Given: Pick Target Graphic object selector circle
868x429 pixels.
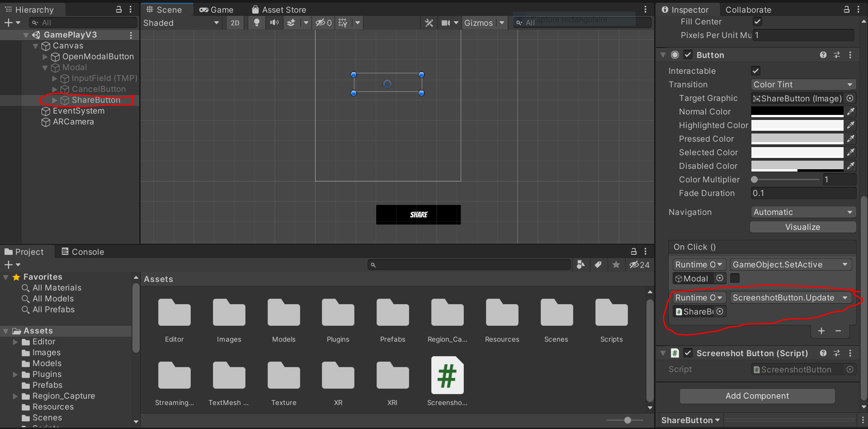Looking at the screenshot, I should 850,98.
